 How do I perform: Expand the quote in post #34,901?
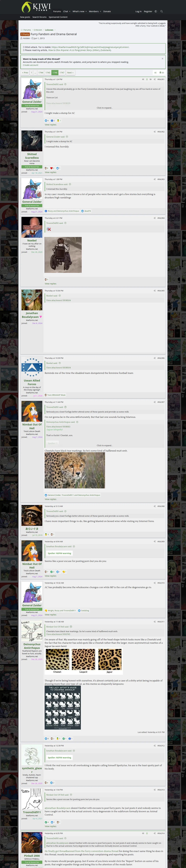(104, 108)
